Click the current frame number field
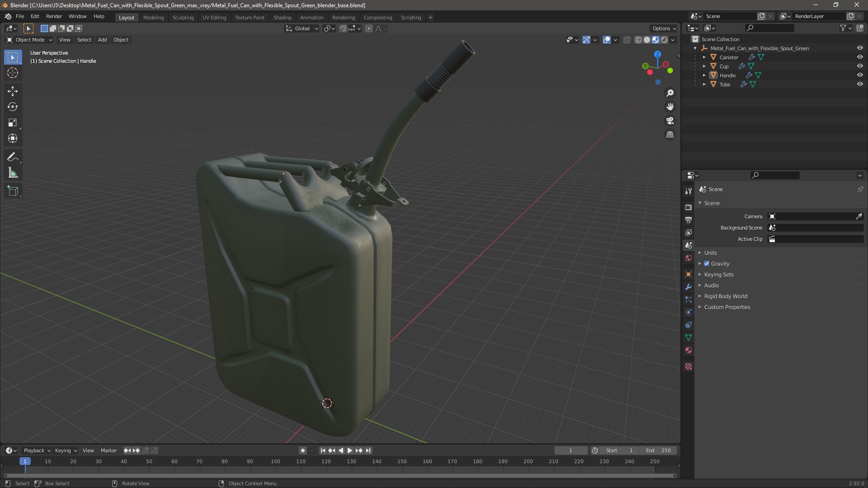 click(571, 450)
